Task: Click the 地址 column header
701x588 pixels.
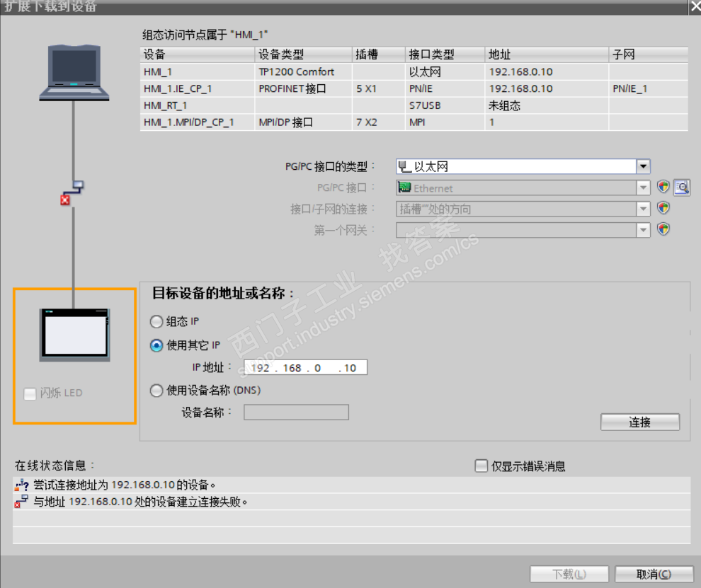Action: pyautogui.click(x=547, y=54)
